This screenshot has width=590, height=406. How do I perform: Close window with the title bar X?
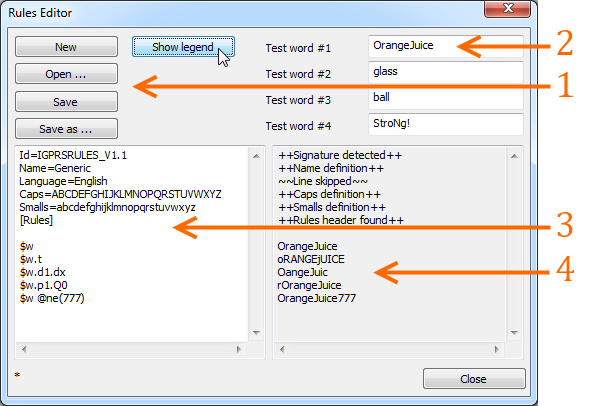pyautogui.click(x=508, y=8)
